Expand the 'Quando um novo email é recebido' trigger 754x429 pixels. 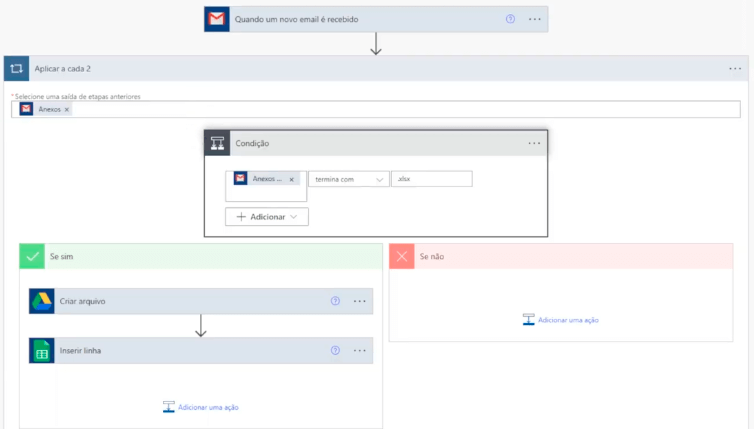click(376, 19)
